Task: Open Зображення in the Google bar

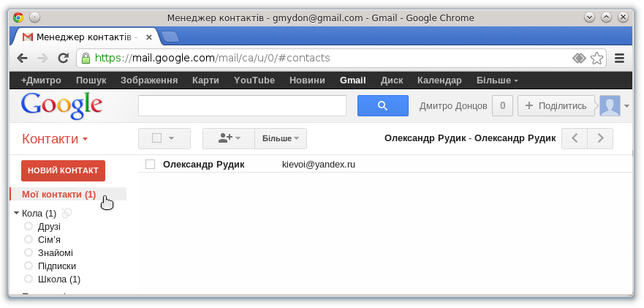Action: point(149,80)
